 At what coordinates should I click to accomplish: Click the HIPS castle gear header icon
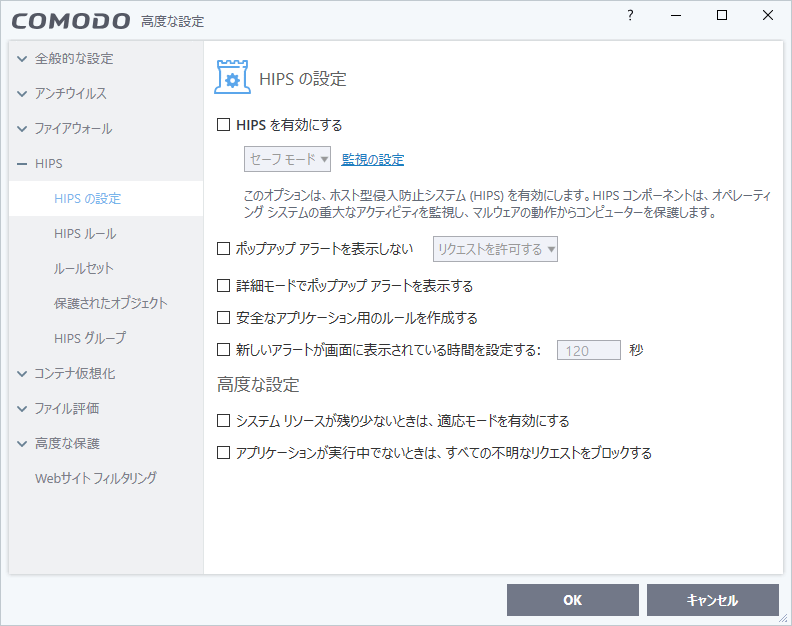[233, 78]
